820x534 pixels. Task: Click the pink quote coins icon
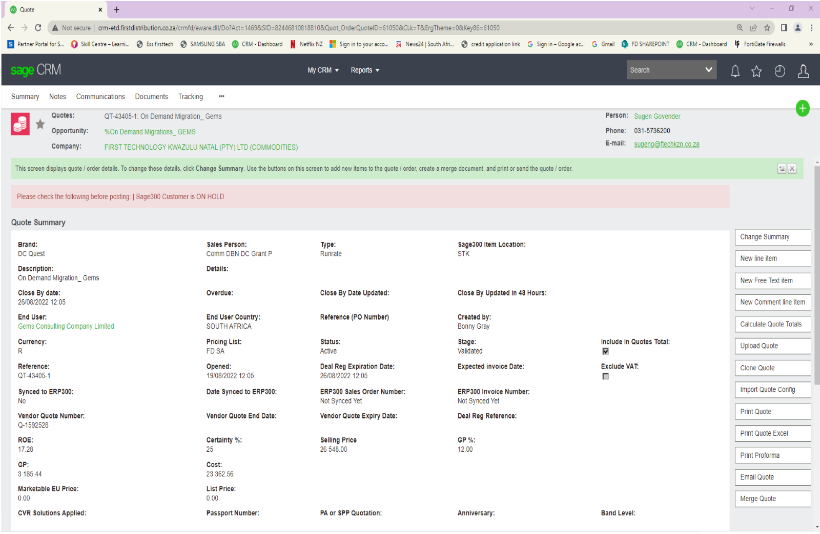coord(20,124)
